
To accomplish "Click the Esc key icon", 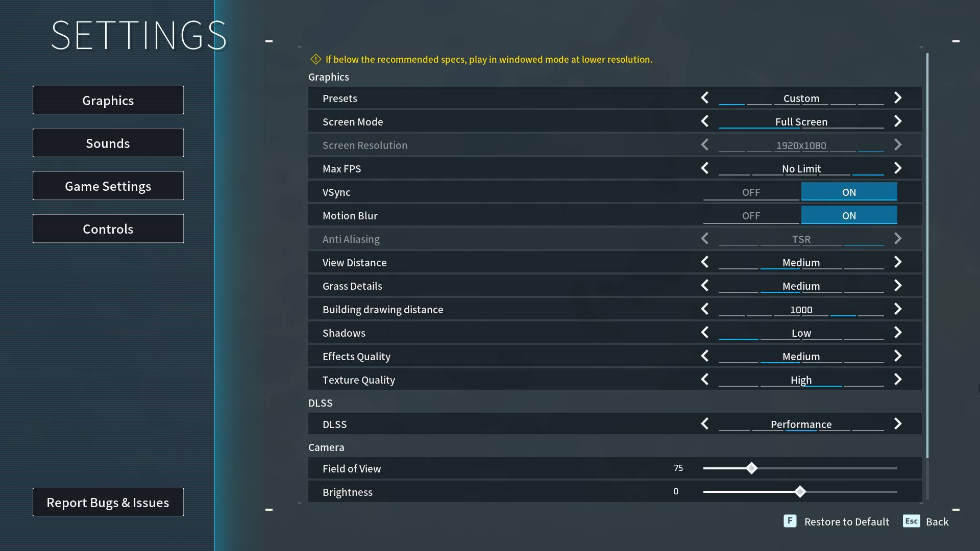I will pos(912,521).
